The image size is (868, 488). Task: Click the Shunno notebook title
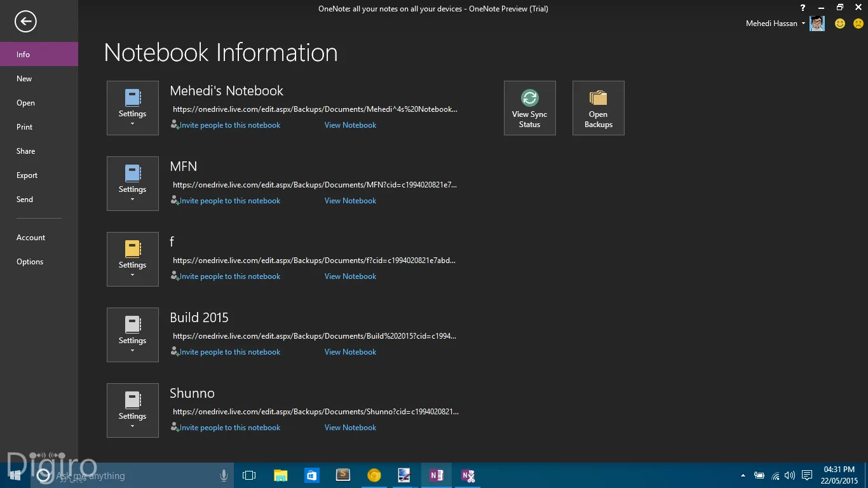pyautogui.click(x=192, y=393)
